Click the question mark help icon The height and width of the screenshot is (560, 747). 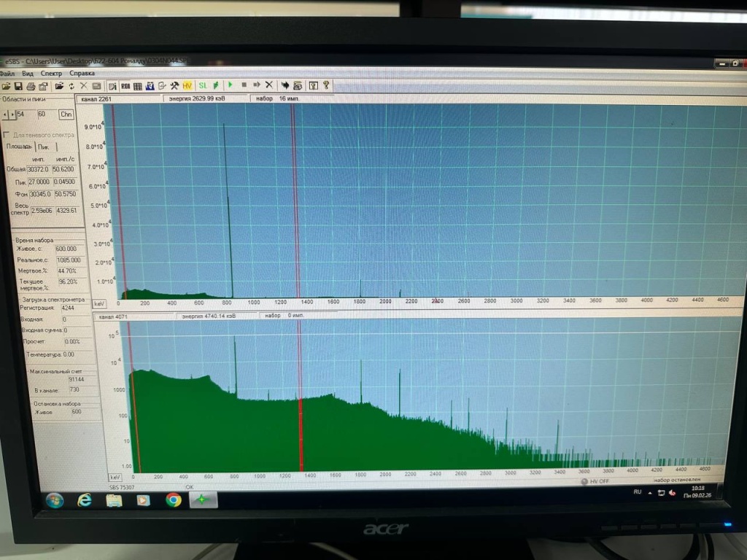coord(326,85)
